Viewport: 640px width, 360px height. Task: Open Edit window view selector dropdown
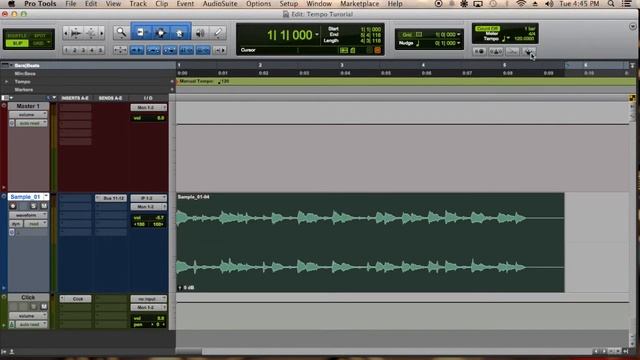(7, 98)
